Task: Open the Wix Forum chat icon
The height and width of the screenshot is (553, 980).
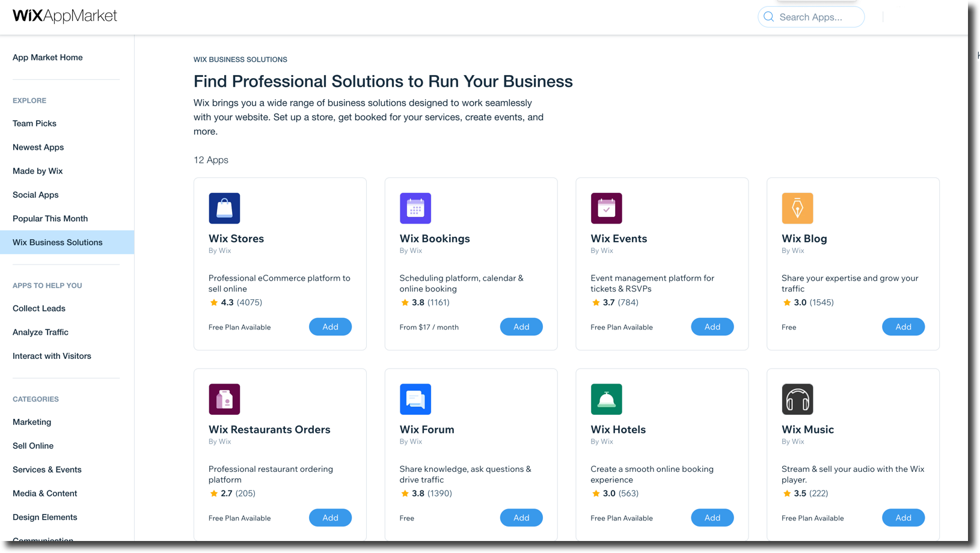Action: coord(415,399)
